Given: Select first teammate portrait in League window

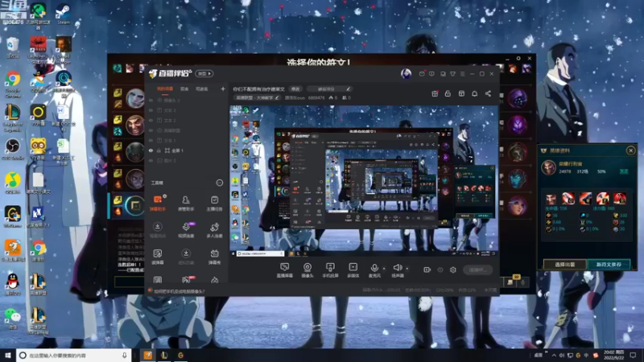Looking at the screenshot, I should (x=134, y=98).
